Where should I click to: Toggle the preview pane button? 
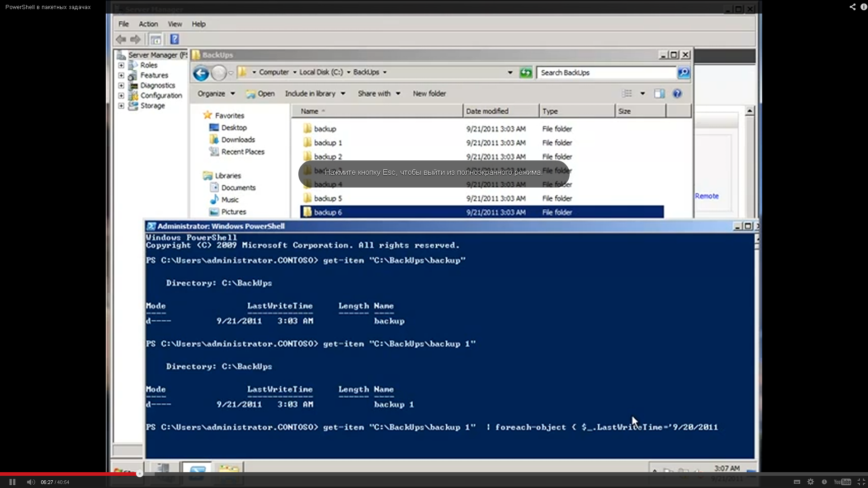659,94
